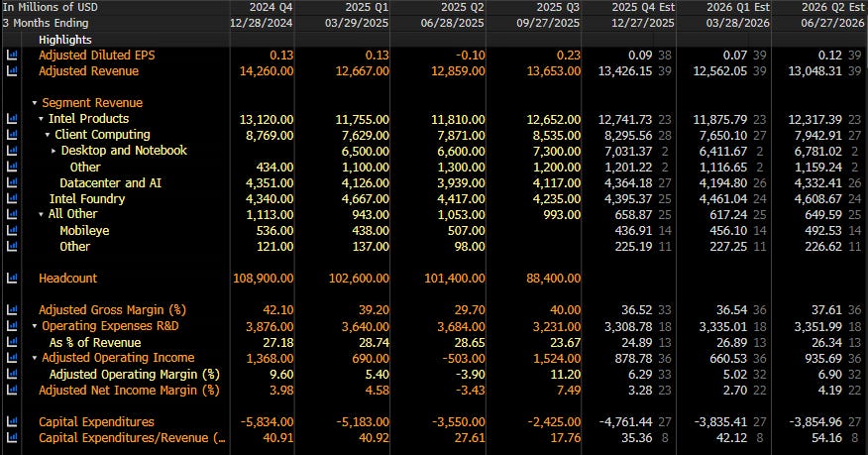Viewport: 868px width, 455px height.
Task: Click the Capital Expenditures row label
Action: point(96,421)
